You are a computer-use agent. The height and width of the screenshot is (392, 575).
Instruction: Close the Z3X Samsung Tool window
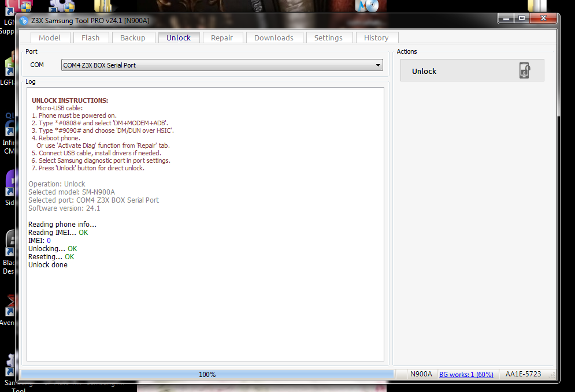[x=543, y=18]
